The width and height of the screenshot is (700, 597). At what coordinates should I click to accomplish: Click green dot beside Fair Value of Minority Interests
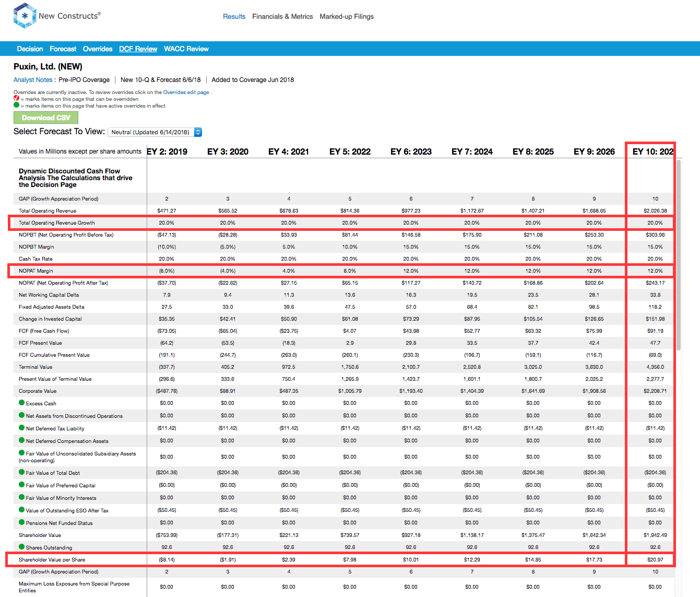22,497
